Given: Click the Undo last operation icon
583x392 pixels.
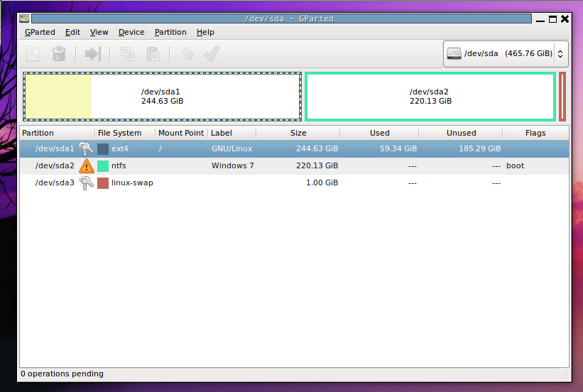Looking at the screenshot, I should (187, 54).
